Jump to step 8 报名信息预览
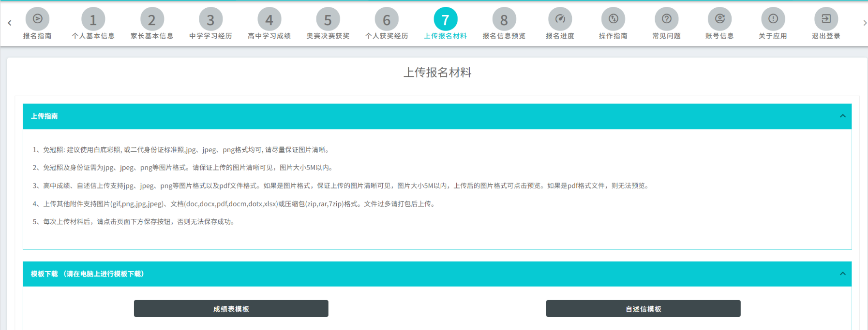 (x=504, y=20)
